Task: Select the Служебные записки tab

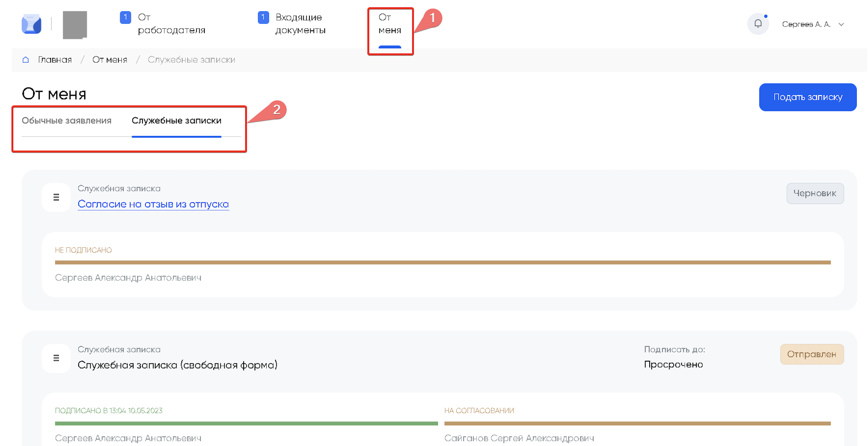Action: [176, 121]
